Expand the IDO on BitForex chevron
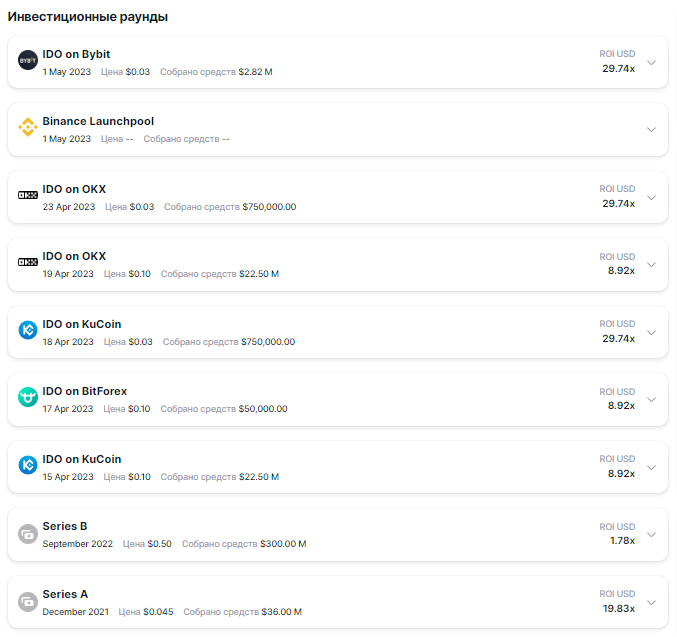The width and height of the screenshot is (677, 637). [x=651, y=399]
